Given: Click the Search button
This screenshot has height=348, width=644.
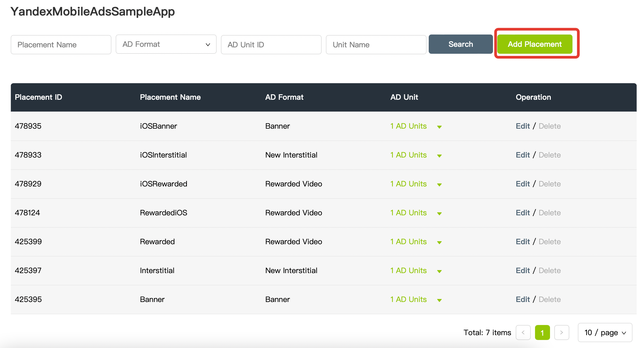Looking at the screenshot, I should pyautogui.click(x=460, y=44).
